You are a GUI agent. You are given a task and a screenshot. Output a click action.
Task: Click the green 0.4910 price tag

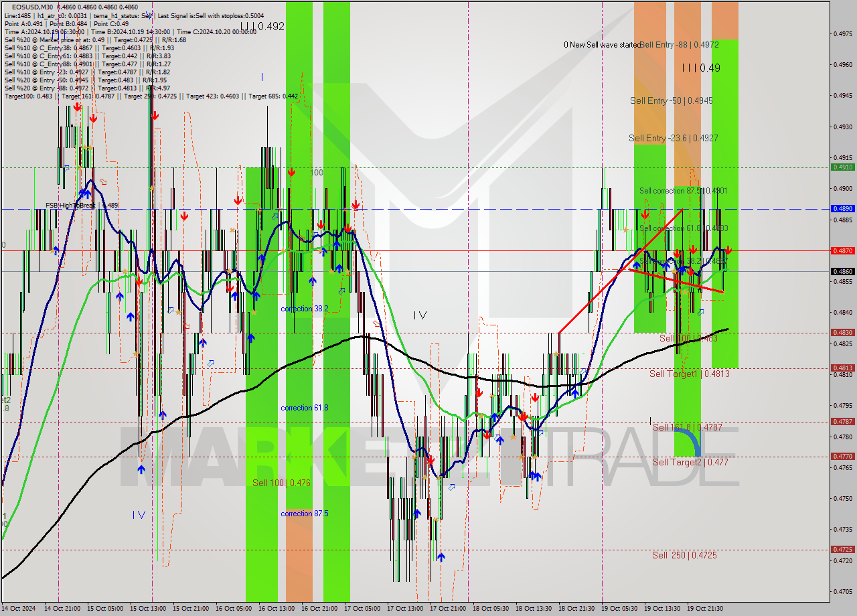[842, 167]
